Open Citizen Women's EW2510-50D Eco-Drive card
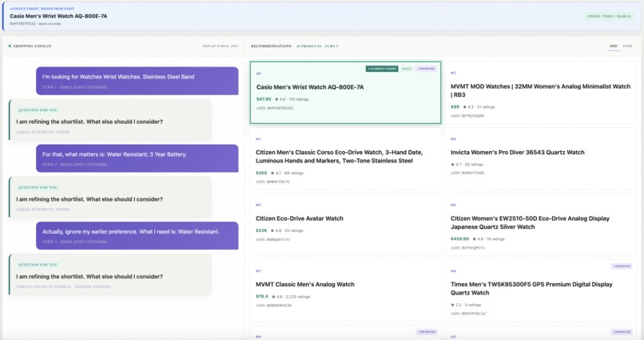The width and height of the screenshot is (644, 340). coord(540,225)
